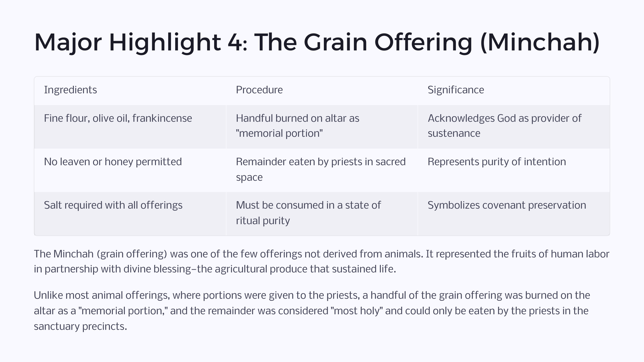The height and width of the screenshot is (362, 644).
Task: Select the Significance column header
Action: (514, 90)
